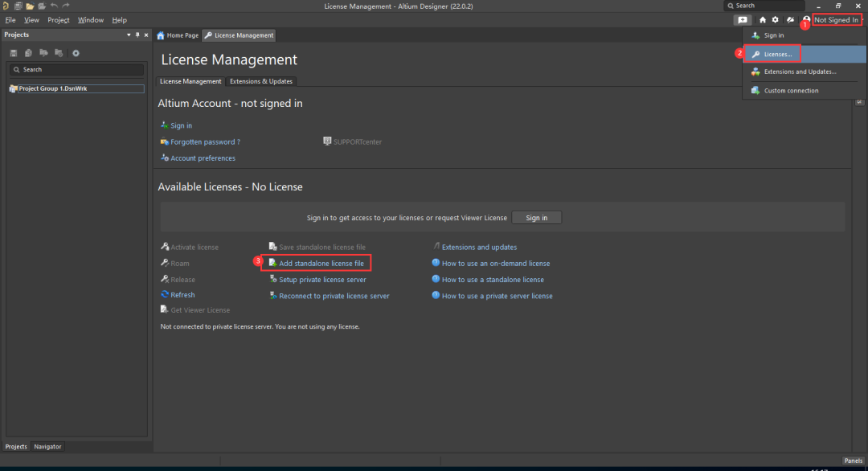The width and height of the screenshot is (868, 471).
Task: Click the Open project folder icon in title bar
Action: [41, 6]
